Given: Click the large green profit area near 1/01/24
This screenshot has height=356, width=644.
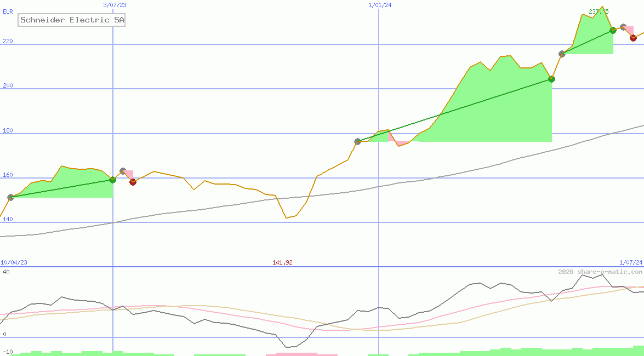Looking at the screenshot, I should pos(493,110).
